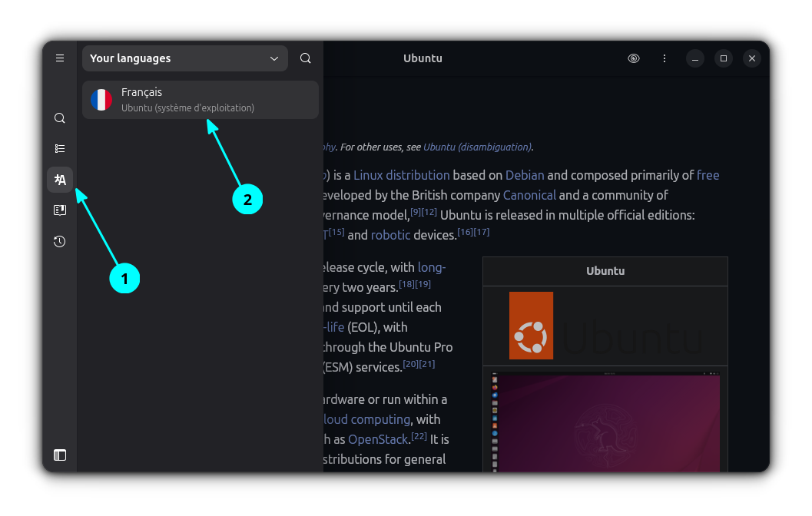This screenshot has height=516, width=812.
Task: Toggle sidebar visibility at bottom left
Action: pos(60,455)
